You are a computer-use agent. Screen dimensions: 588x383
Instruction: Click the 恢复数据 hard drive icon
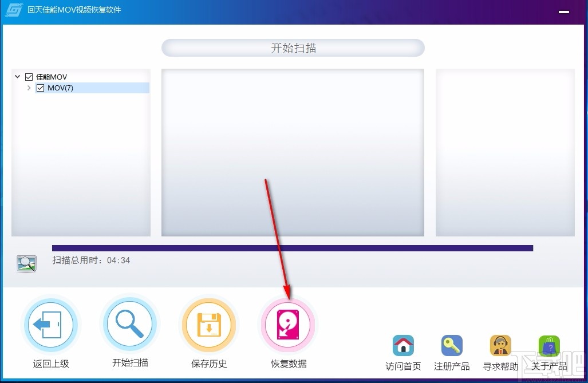(287, 325)
